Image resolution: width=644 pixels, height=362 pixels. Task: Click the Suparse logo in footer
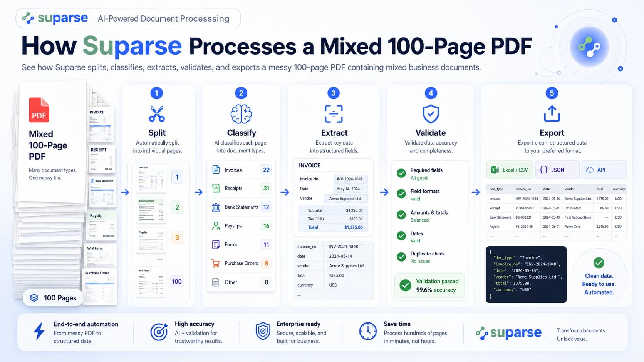[508, 333]
